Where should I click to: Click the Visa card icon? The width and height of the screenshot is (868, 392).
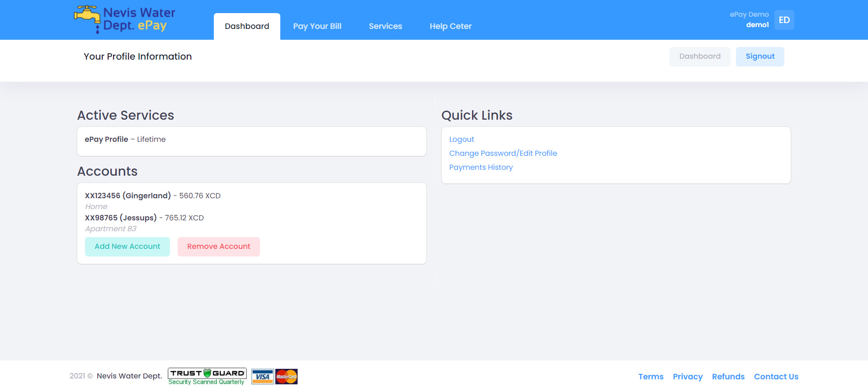pyautogui.click(x=262, y=377)
